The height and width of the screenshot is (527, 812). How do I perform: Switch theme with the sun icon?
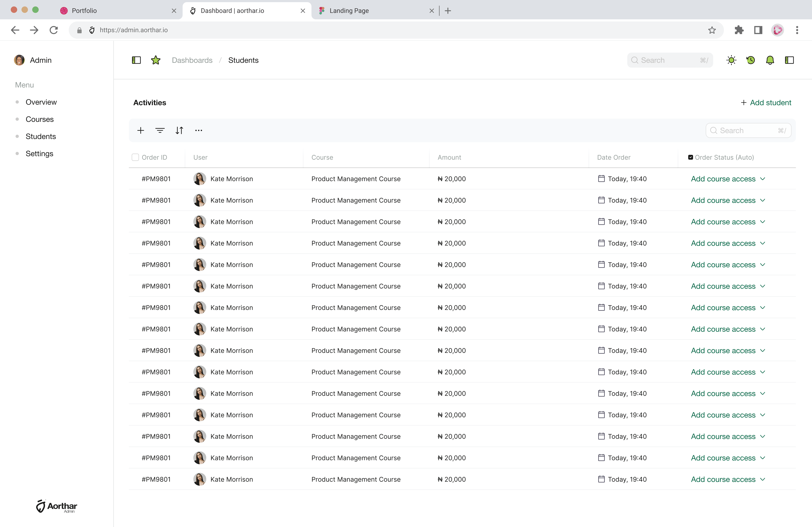click(x=731, y=60)
